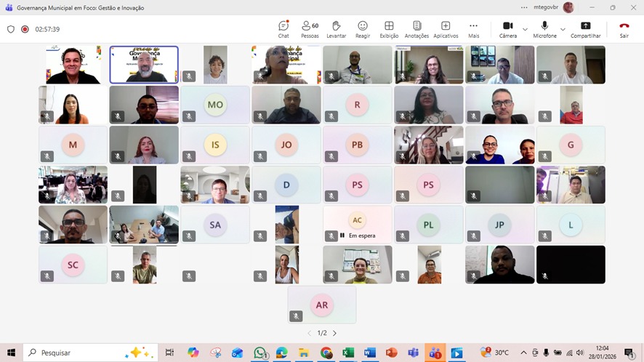Open the Aplicativos apps panel
This screenshot has height=362, width=644.
pos(446,29)
